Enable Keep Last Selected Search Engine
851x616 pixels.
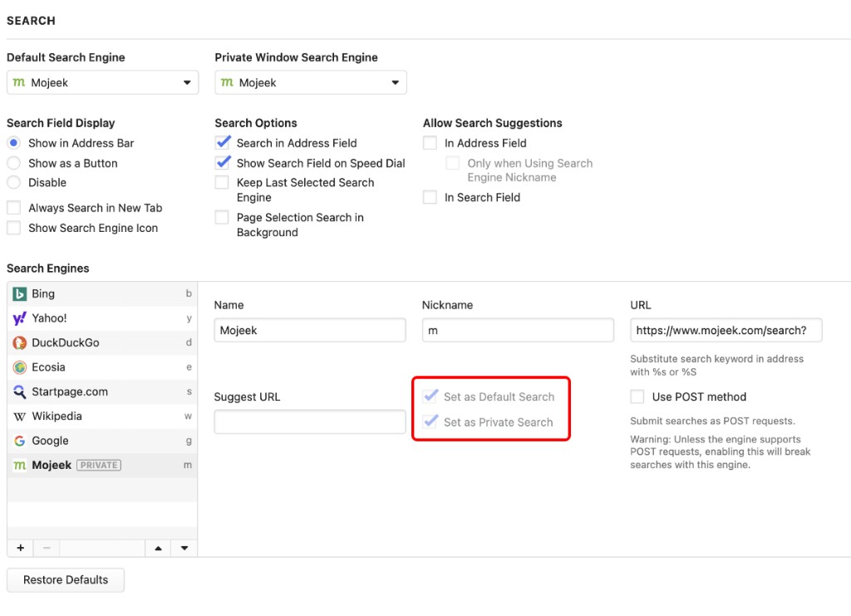point(222,182)
